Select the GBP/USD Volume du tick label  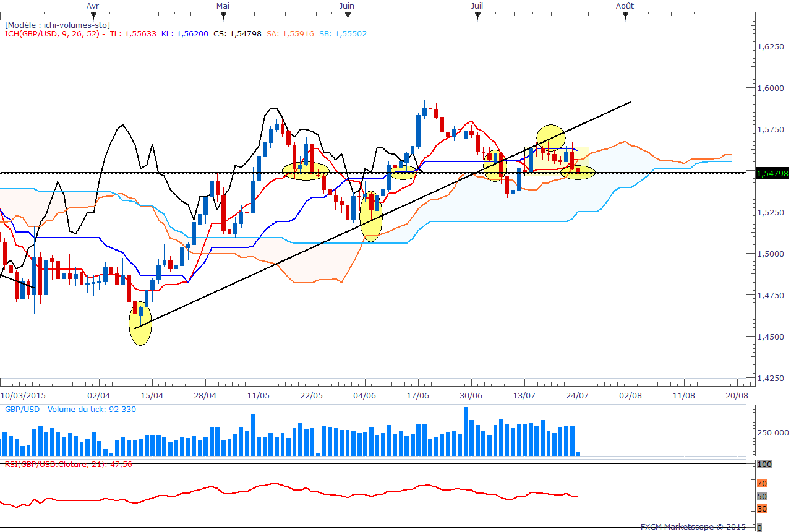[70, 409]
